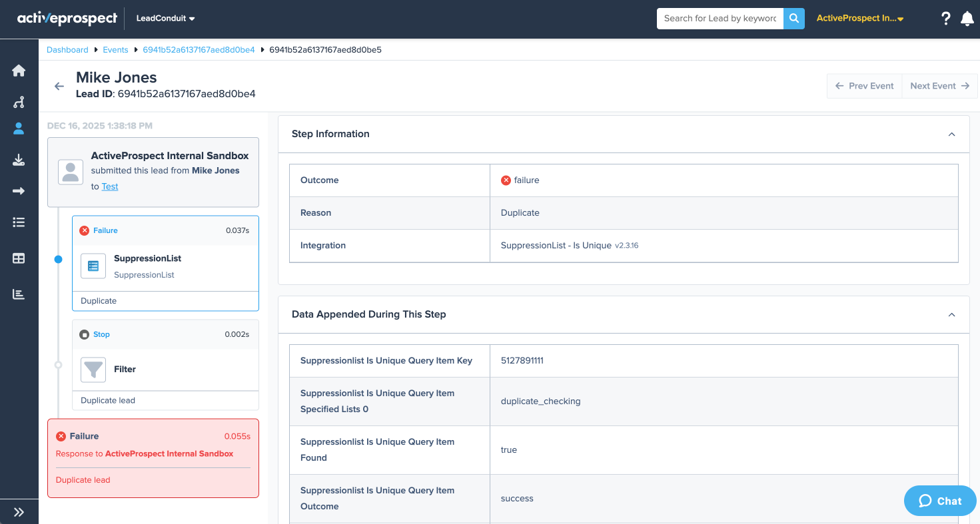The height and width of the screenshot is (524, 980).
Task: Click the ActiveProspect logo
Action: click(x=67, y=19)
